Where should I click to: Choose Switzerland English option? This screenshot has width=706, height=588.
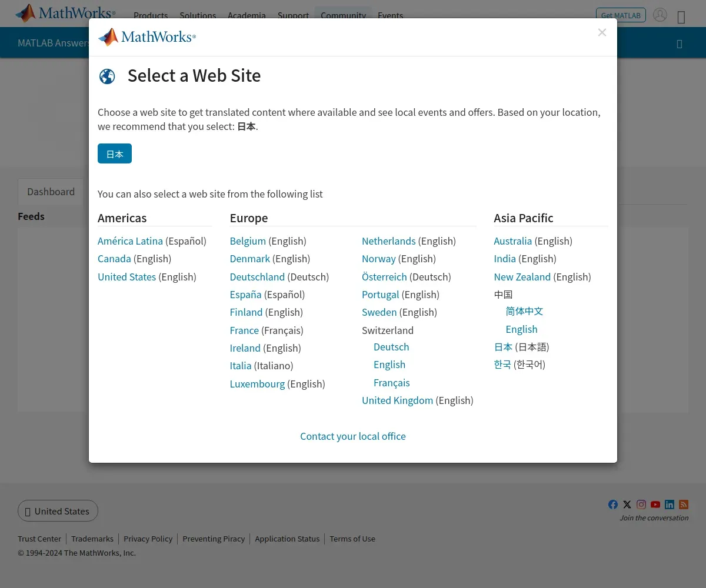[x=389, y=365]
